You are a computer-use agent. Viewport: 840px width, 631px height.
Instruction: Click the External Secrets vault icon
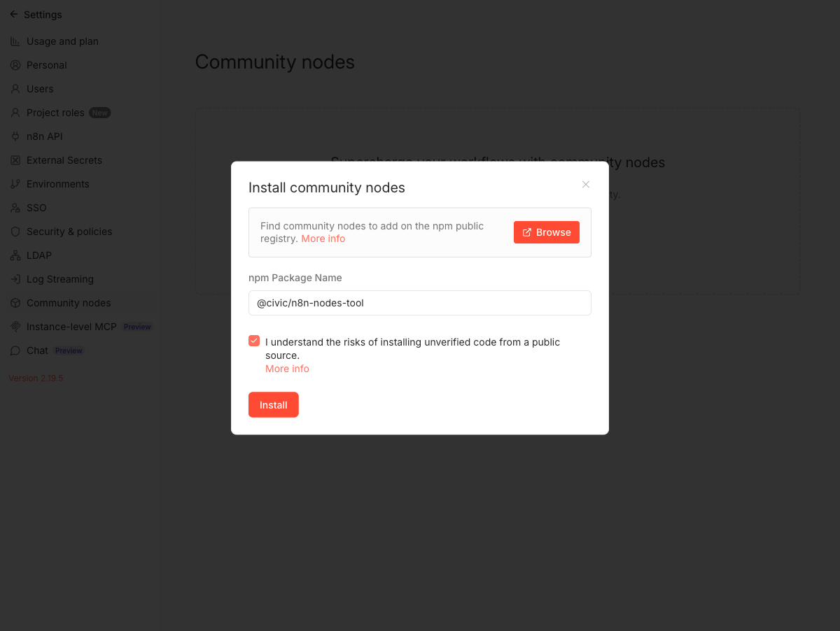15,160
